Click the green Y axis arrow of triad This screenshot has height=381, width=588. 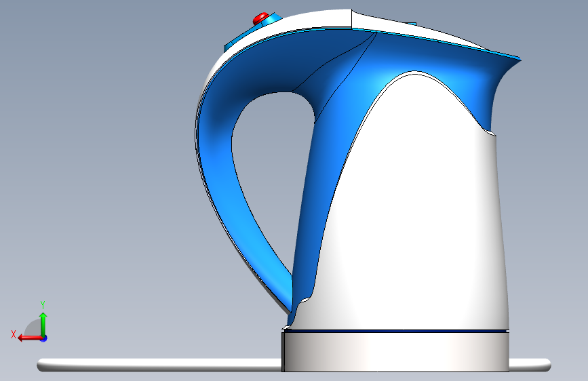tap(43, 323)
